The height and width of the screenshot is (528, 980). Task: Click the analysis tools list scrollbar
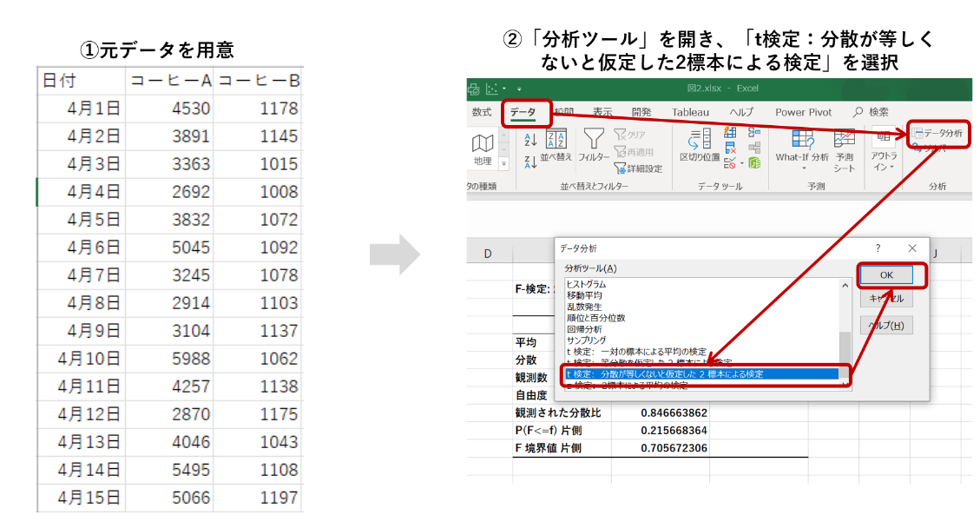coord(845,332)
